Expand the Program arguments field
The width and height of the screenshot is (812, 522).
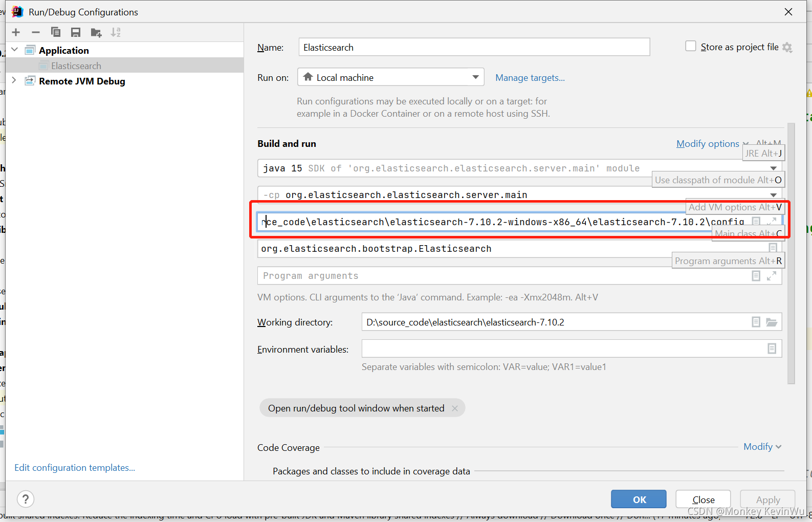pyautogui.click(x=772, y=276)
